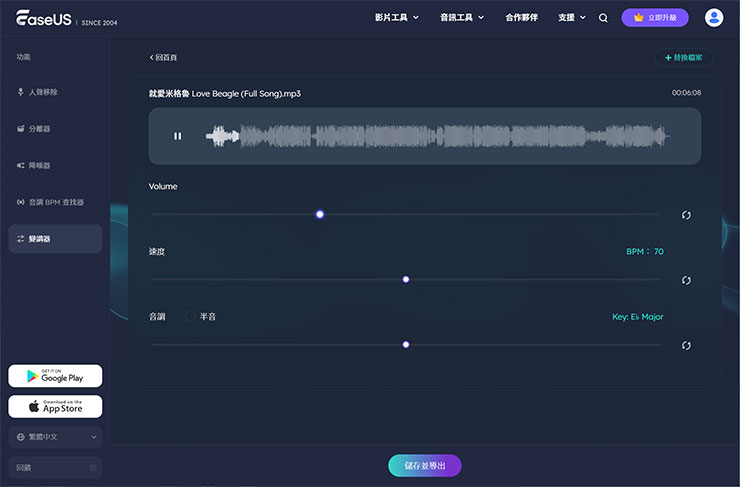The image size is (740, 487).
Task: Expand the 音訊工具 dropdown menu
Action: [462, 18]
